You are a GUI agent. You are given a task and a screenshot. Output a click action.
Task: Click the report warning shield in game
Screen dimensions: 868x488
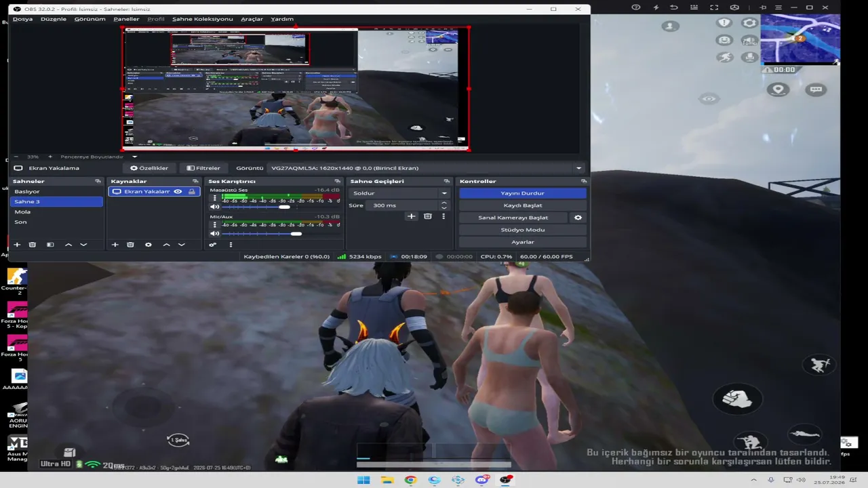(724, 23)
